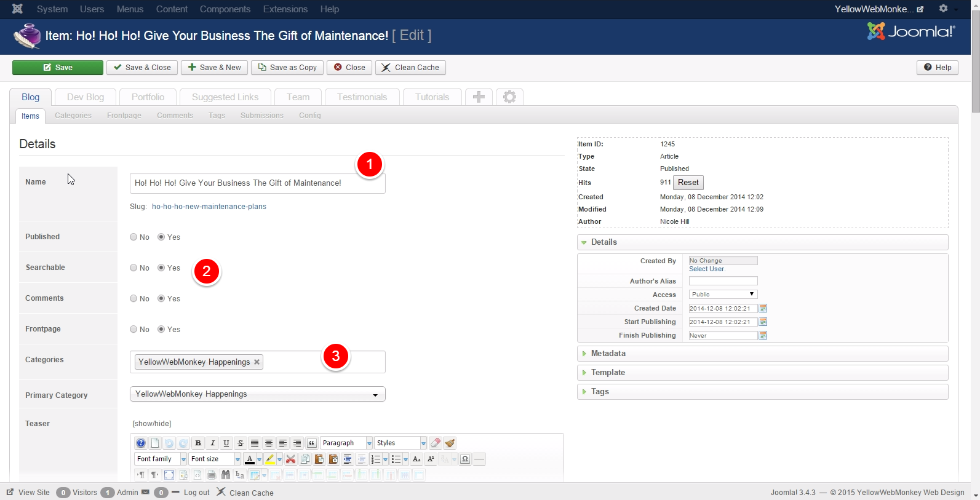The image size is (980, 500).
Task: Click Save & Close button
Action: (x=142, y=68)
